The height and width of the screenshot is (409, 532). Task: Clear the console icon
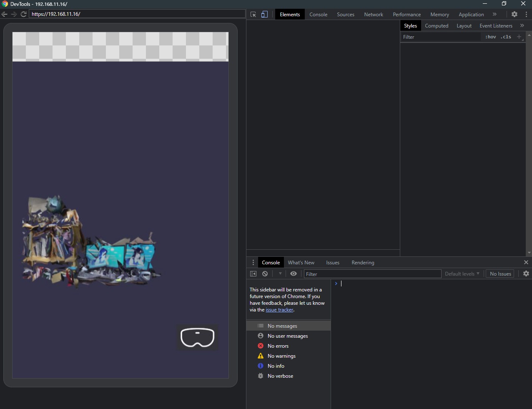(x=265, y=274)
